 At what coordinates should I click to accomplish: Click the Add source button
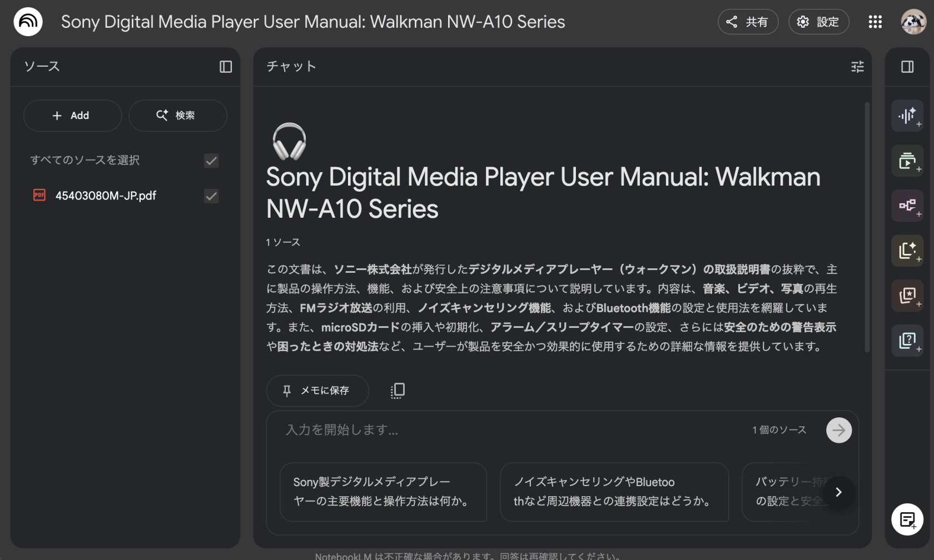[x=72, y=116]
